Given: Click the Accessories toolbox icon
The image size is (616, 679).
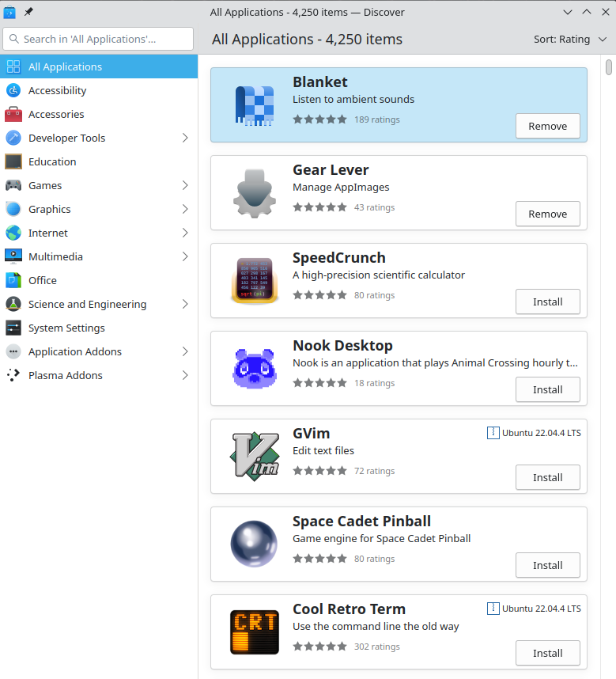Looking at the screenshot, I should click(13, 114).
